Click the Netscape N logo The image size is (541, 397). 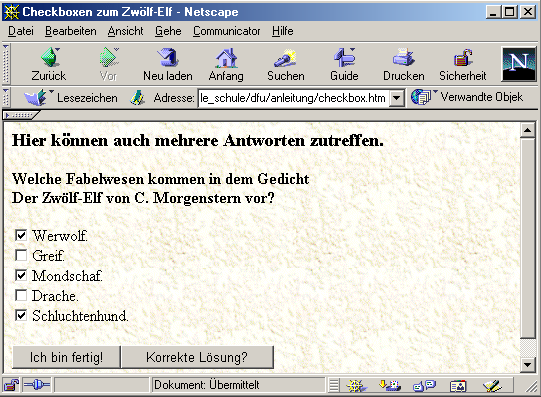(519, 64)
